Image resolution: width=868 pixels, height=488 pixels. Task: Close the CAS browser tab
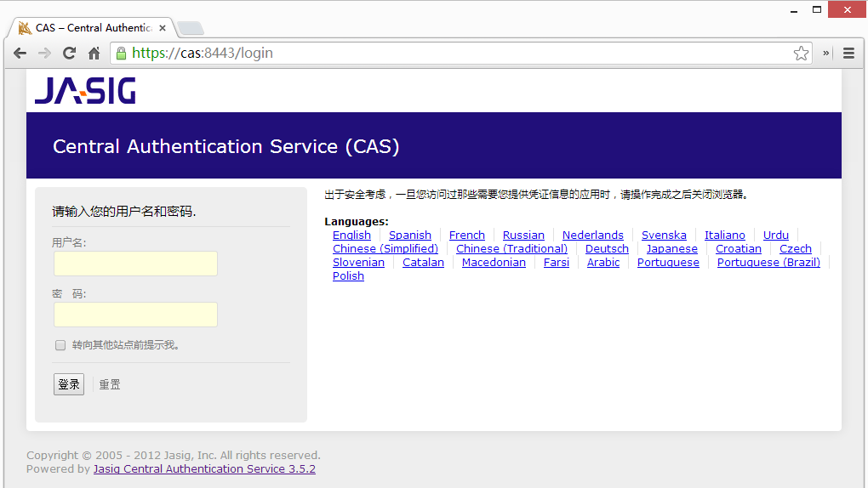click(x=163, y=28)
